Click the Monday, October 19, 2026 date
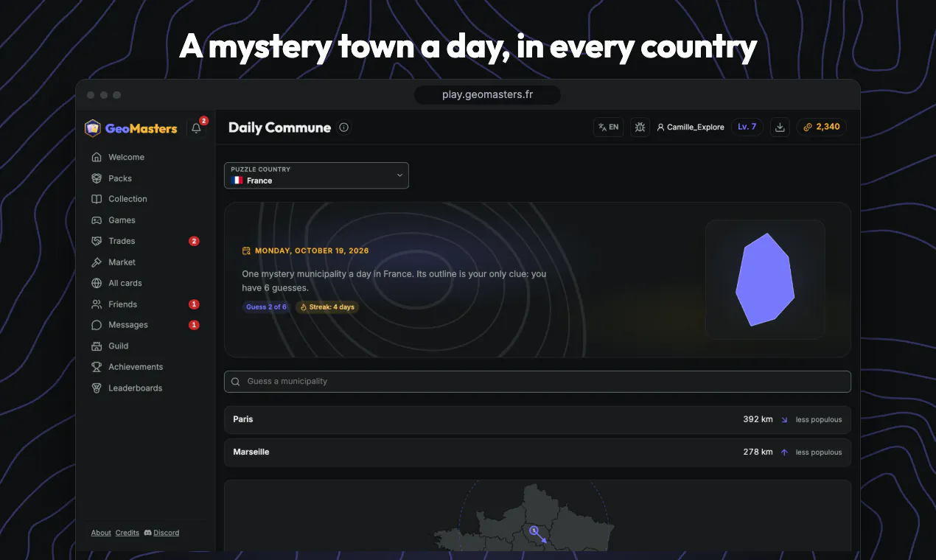936x560 pixels. click(x=306, y=251)
